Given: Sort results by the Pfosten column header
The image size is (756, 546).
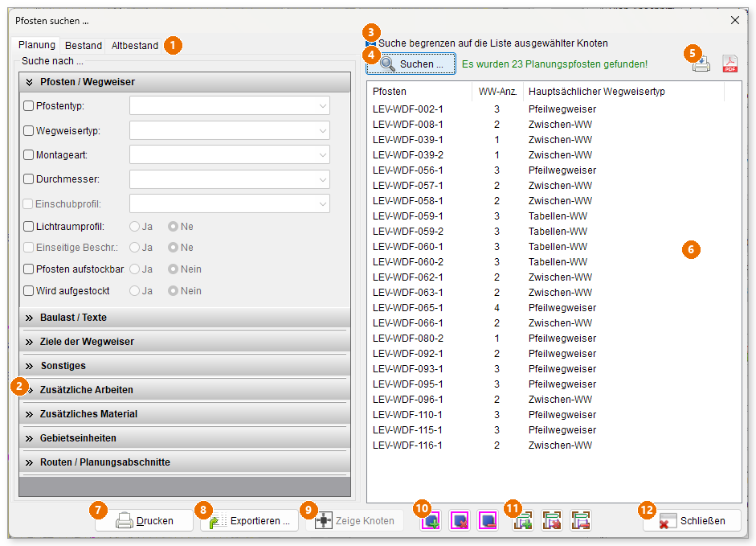Looking at the screenshot, I should click(x=419, y=91).
